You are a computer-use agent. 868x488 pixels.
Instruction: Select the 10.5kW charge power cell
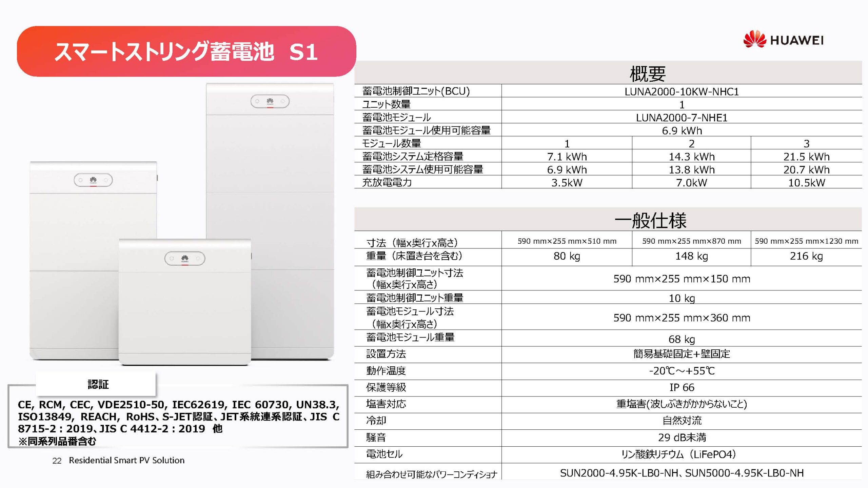(806, 183)
